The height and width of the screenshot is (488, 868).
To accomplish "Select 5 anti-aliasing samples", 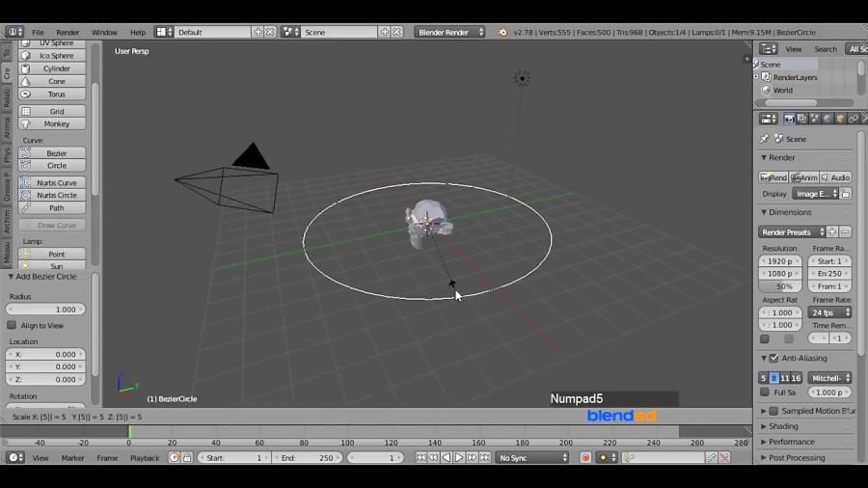I will (x=764, y=378).
